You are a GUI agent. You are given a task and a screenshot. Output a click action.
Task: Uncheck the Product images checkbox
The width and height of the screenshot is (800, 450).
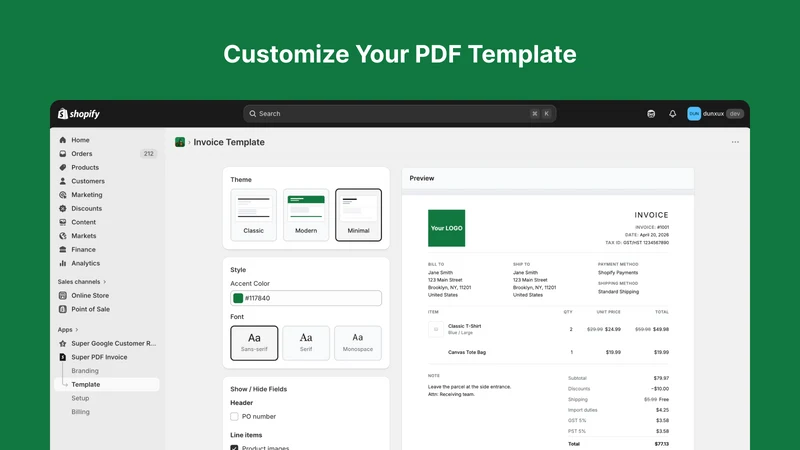click(234, 447)
